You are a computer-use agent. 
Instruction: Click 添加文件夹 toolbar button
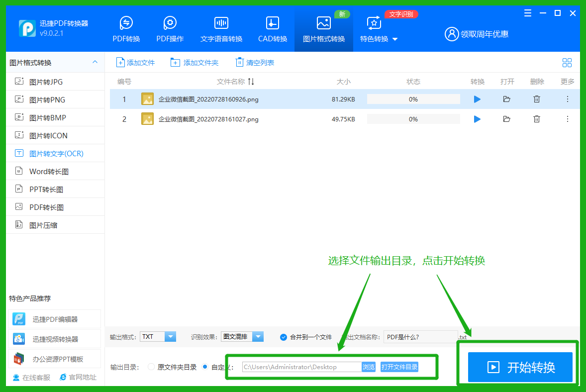tap(195, 62)
